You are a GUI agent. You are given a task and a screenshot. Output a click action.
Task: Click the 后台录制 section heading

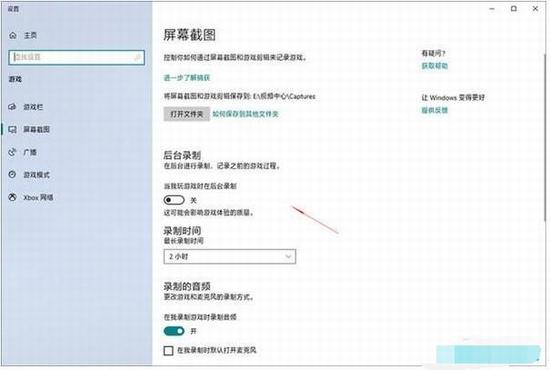[182, 155]
